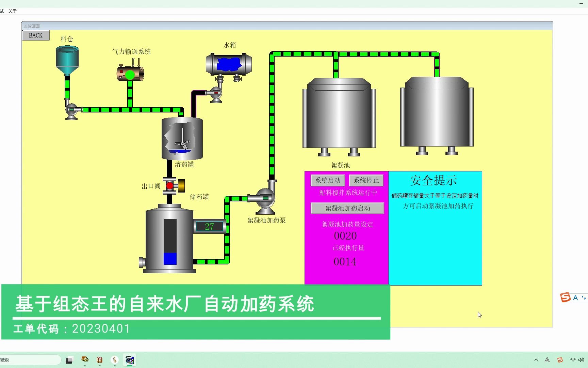The width and height of the screenshot is (588, 368).
Task: Click the eye application icon in taskbar
Action: coord(129,360)
